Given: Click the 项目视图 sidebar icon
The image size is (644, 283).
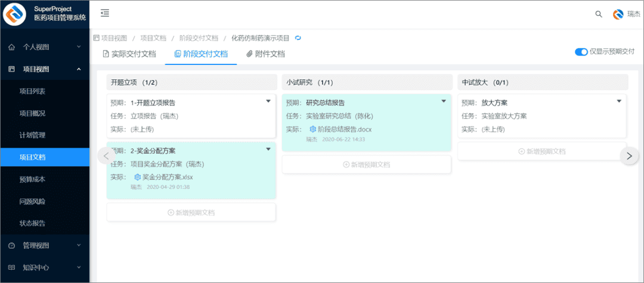Looking at the screenshot, I should click(11, 69).
